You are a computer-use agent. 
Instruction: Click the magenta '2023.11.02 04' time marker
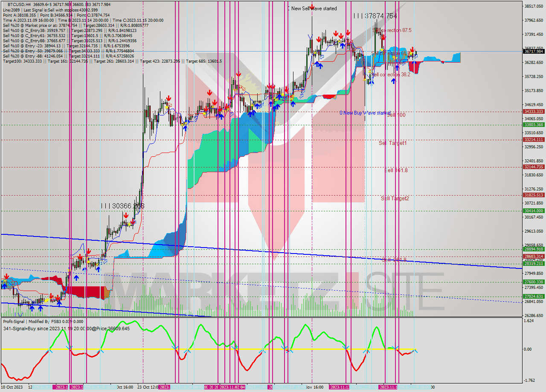232,387
